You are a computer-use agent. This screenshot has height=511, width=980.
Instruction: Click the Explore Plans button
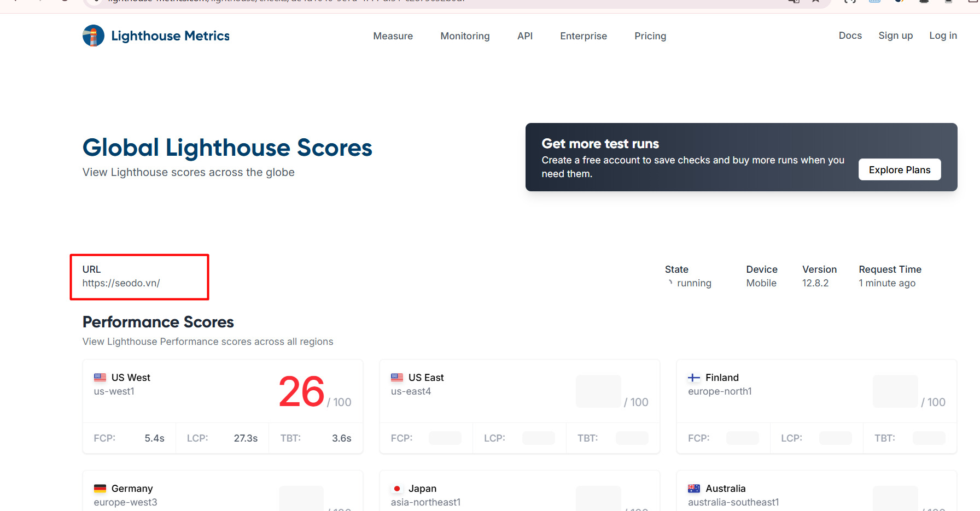click(x=900, y=169)
